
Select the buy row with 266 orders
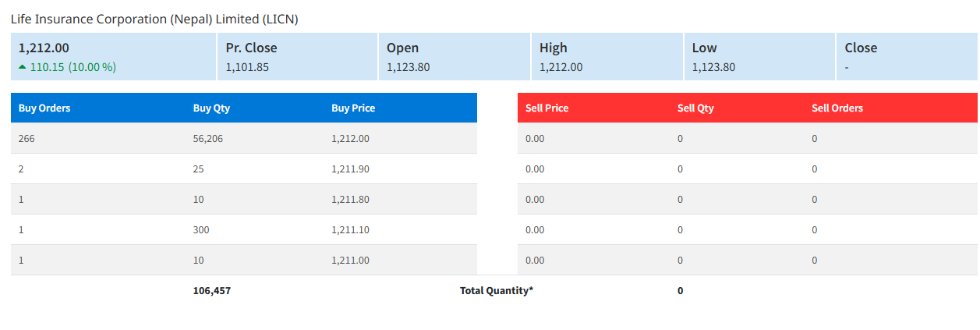point(244,138)
